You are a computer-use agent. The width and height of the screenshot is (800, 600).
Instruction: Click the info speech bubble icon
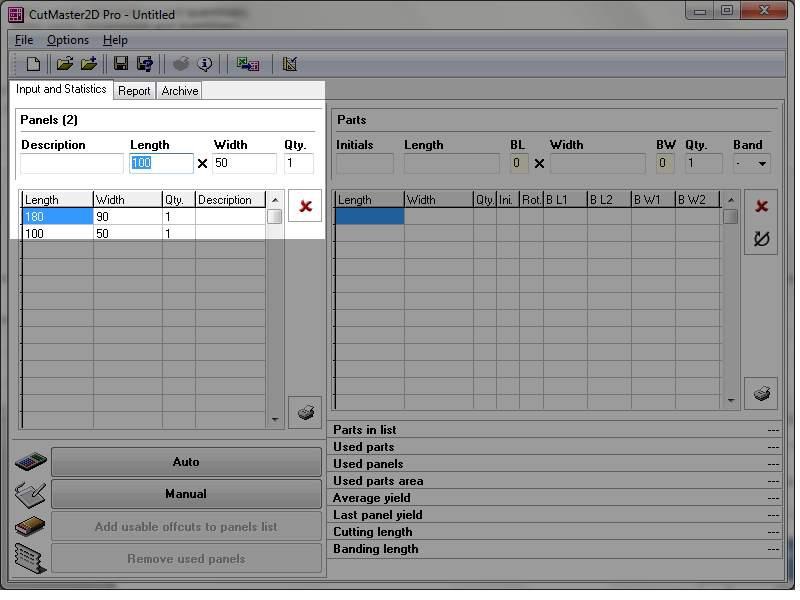205,64
